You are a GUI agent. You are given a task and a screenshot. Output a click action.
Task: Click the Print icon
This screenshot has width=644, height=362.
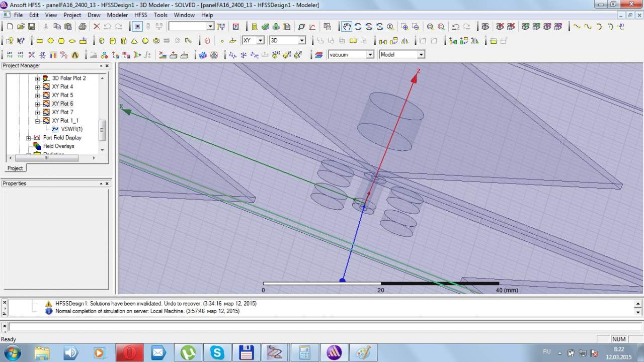82,27
